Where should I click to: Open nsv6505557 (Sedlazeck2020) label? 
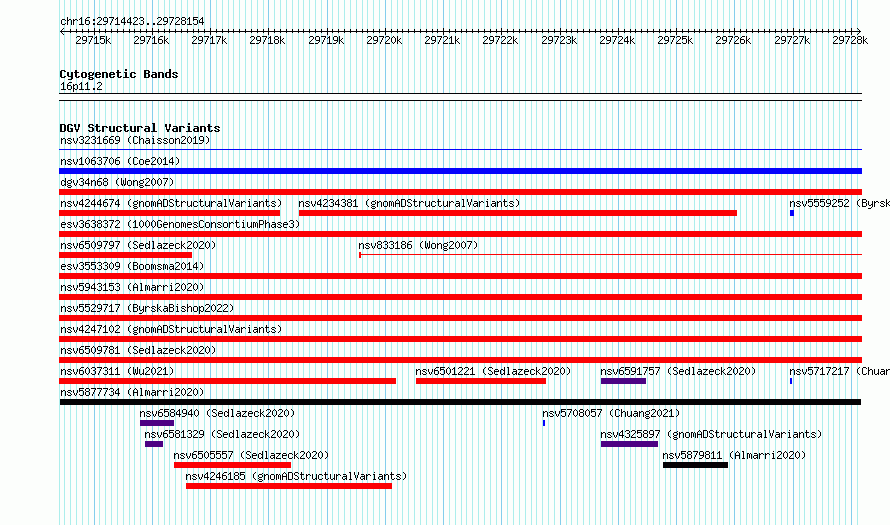(x=251, y=455)
